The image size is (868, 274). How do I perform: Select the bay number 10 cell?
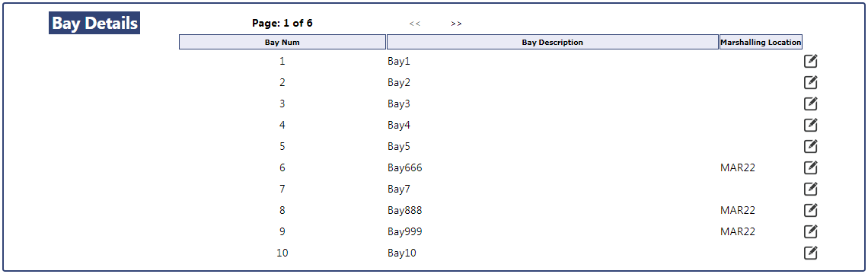[282, 253]
